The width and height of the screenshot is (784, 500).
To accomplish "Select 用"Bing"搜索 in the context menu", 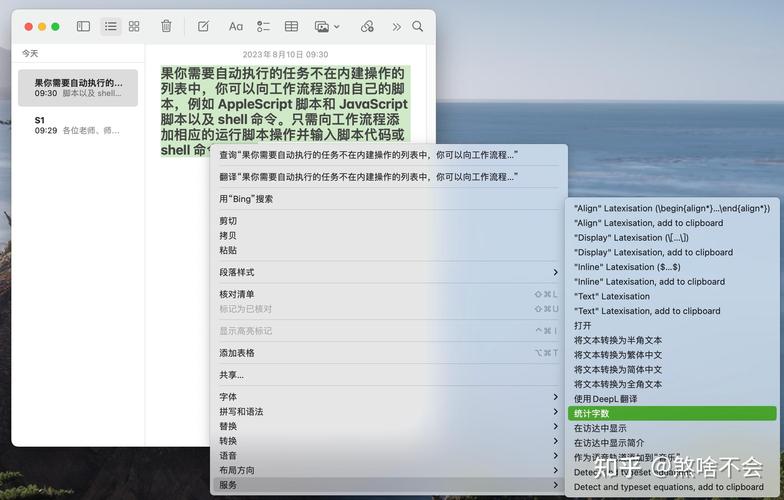I will click(388, 199).
